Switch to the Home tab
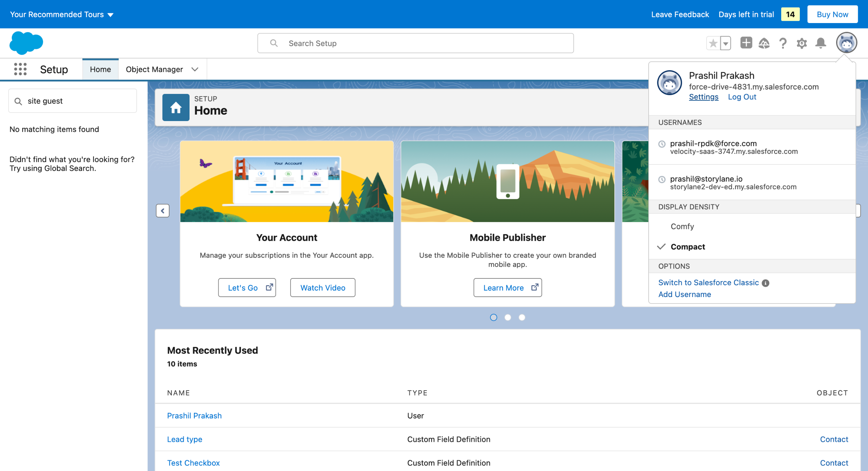Viewport: 868px width, 471px height. point(100,69)
